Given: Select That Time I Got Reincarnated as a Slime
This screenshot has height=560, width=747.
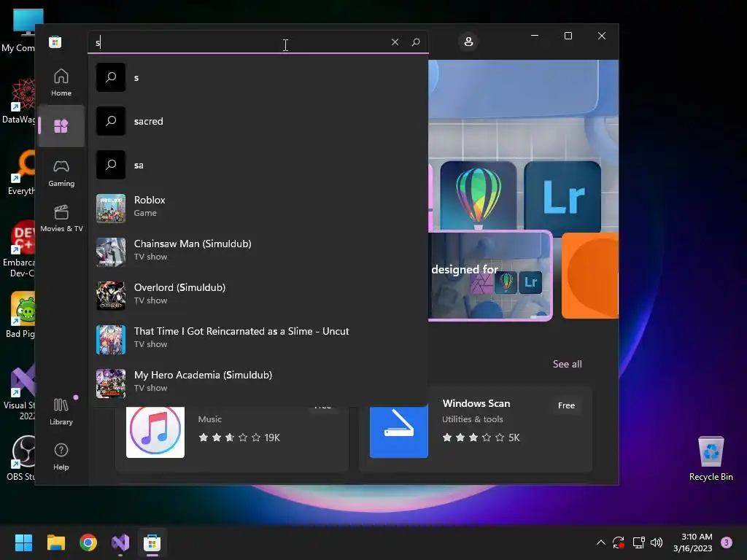Looking at the screenshot, I should point(258,340).
